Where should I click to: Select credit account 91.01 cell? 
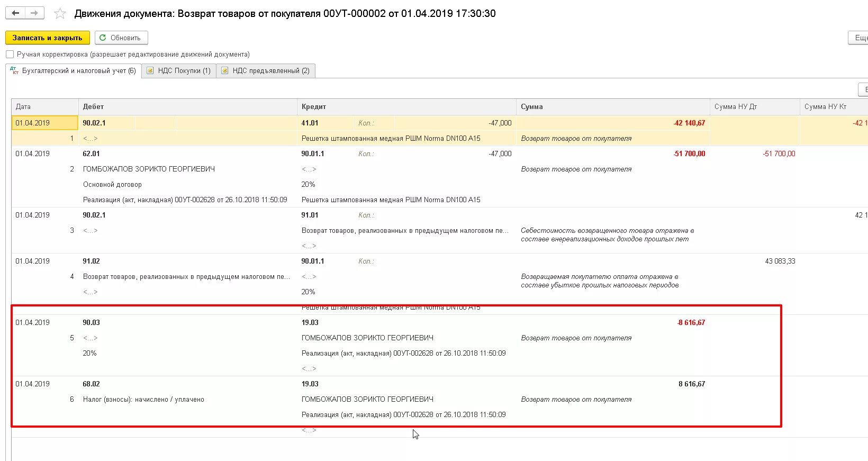coord(310,215)
